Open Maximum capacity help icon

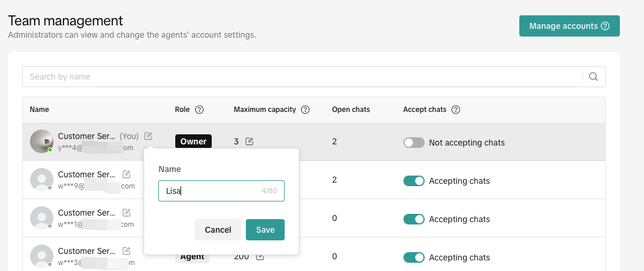point(305,110)
